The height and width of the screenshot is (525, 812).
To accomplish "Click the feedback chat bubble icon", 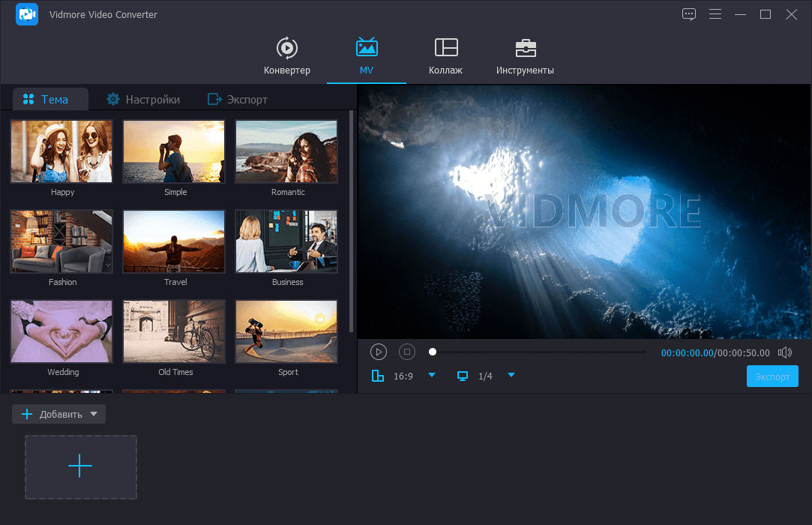I will point(688,14).
